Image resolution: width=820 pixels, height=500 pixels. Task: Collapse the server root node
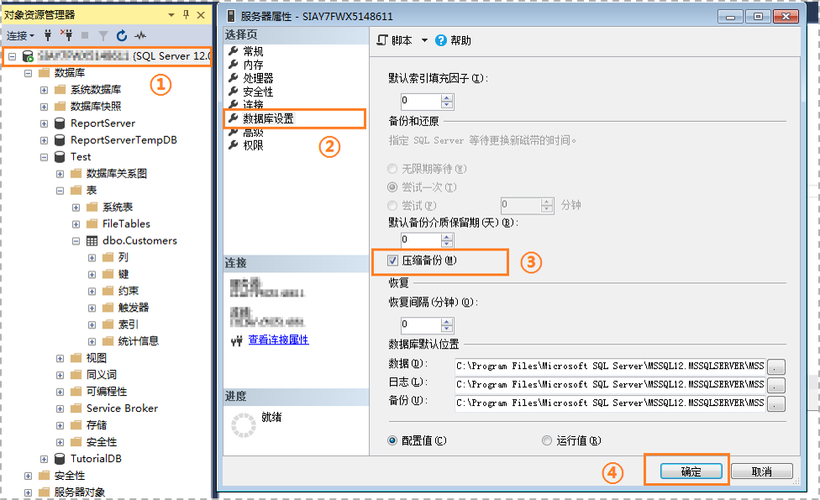pos(12,56)
